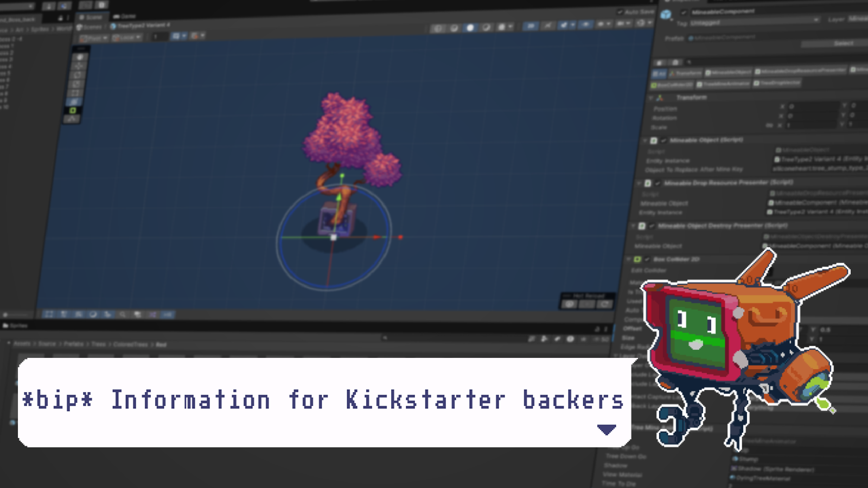The image size is (868, 488).
Task: Collapse the Transform component foldout
Action: pos(651,98)
